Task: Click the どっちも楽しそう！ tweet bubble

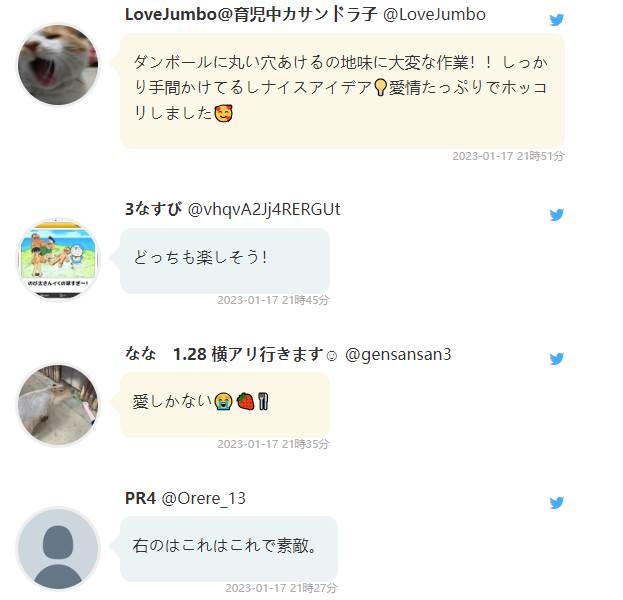Action: point(225,261)
